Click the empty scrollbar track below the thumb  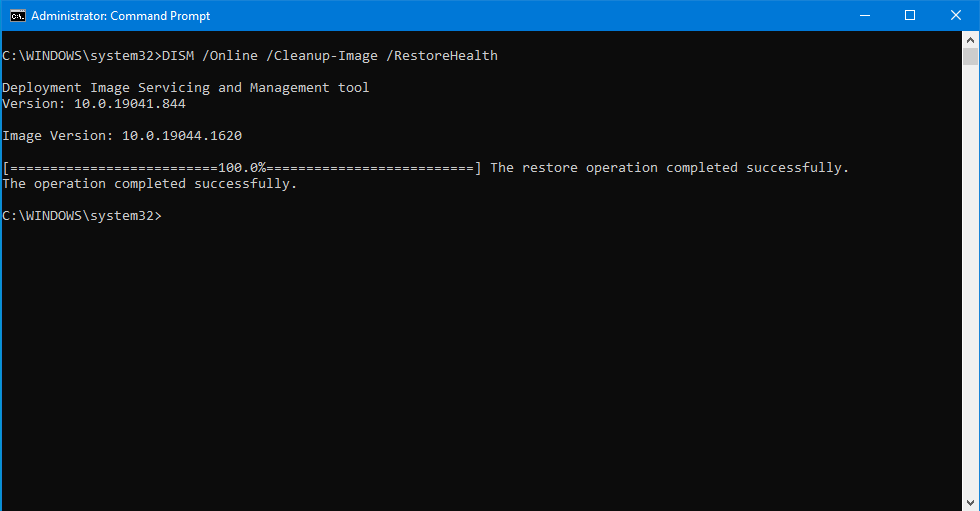pos(970,280)
